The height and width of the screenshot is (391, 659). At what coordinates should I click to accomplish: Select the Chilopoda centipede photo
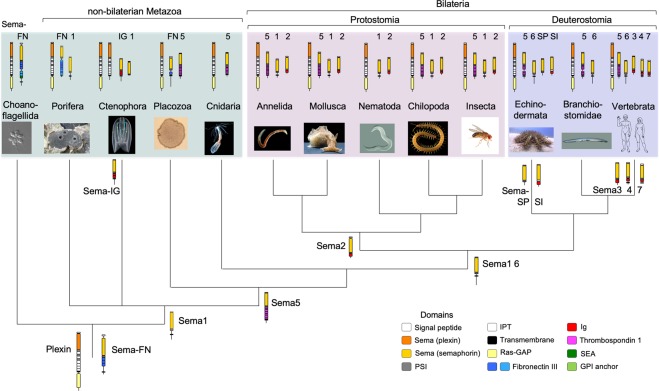[x=428, y=138]
